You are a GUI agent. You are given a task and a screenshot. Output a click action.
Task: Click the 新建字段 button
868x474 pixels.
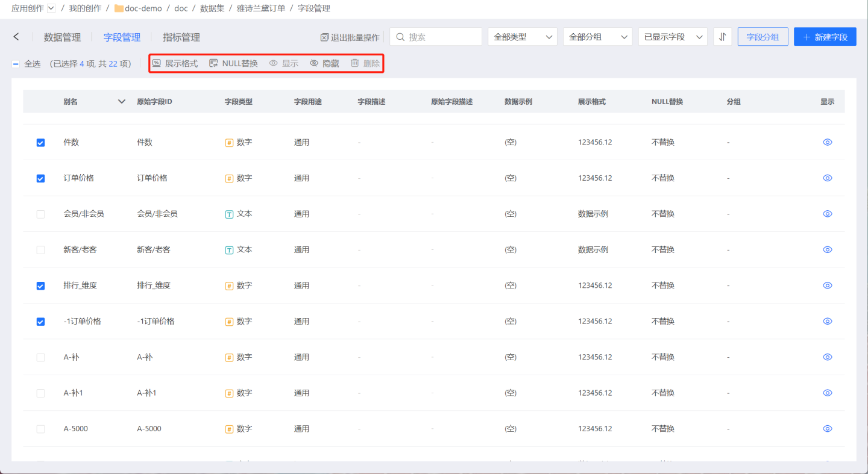click(x=825, y=37)
